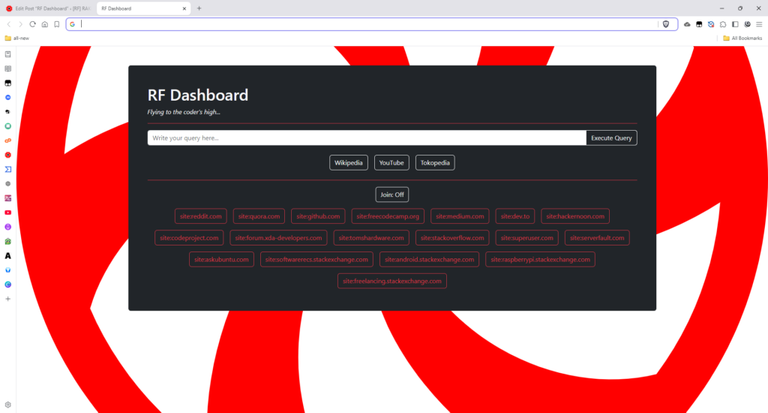
Task: Enable the site:github.com filter
Action: click(319, 216)
